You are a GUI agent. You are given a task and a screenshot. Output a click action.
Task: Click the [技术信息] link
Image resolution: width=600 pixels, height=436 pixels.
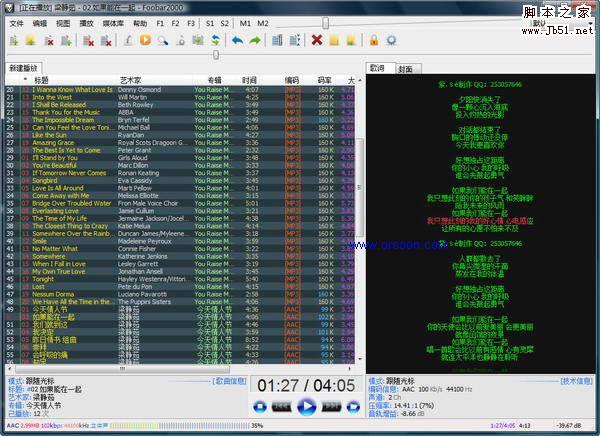click(x=576, y=381)
